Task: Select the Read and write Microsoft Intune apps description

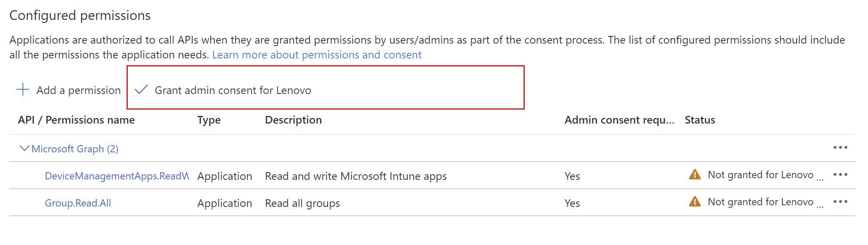Action: pyautogui.click(x=355, y=176)
